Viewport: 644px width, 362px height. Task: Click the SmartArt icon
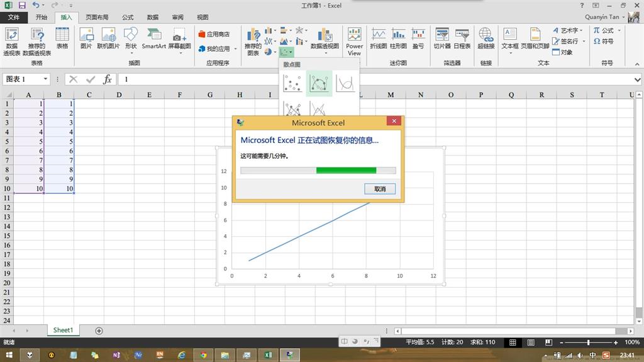153,38
